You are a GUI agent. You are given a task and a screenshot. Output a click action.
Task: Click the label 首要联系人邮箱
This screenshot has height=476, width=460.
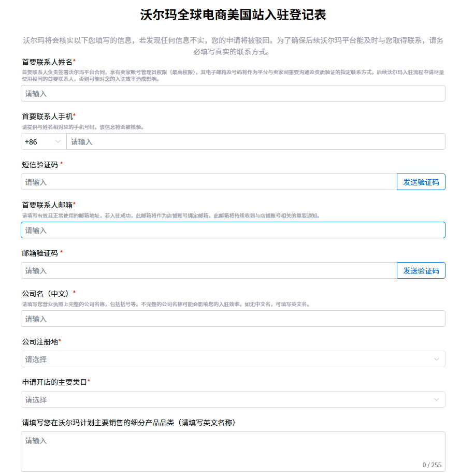click(x=47, y=205)
